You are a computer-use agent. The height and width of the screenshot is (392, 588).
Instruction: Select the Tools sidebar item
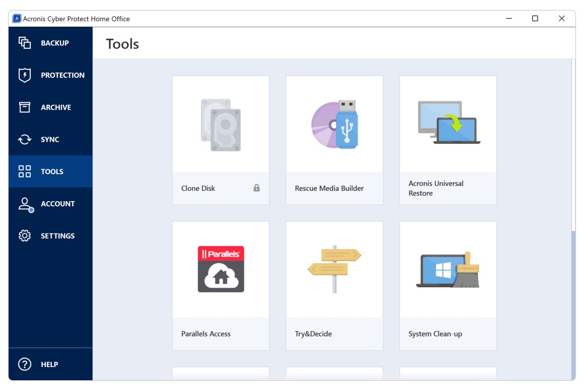(50, 171)
